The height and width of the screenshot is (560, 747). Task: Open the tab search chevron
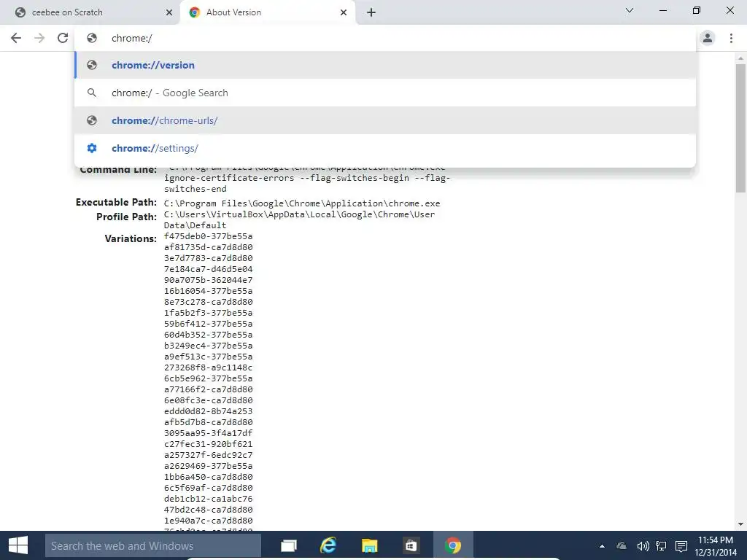(630, 10)
